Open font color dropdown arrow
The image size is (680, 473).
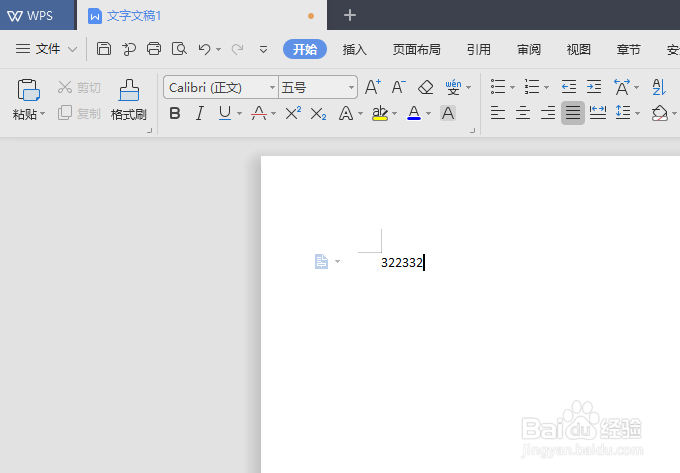(428, 114)
